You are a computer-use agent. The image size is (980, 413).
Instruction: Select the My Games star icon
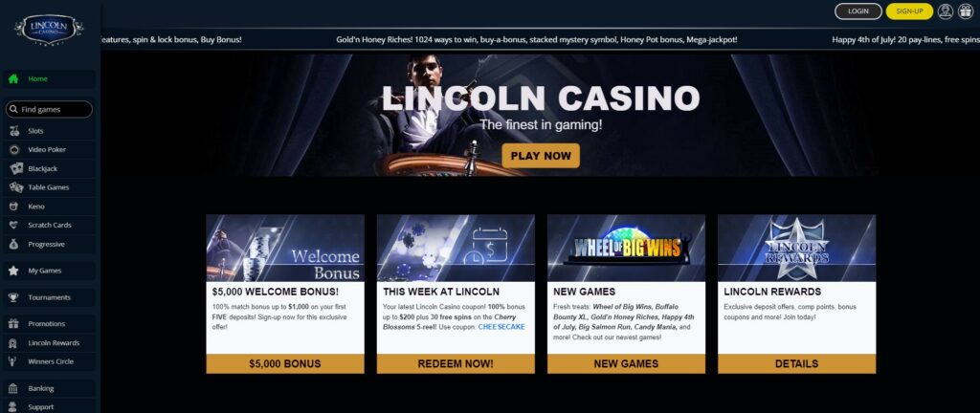(x=13, y=271)
